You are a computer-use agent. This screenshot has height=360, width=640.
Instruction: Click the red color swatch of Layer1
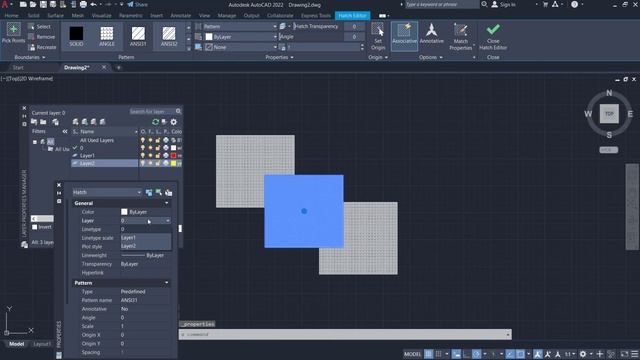point(173,156)
